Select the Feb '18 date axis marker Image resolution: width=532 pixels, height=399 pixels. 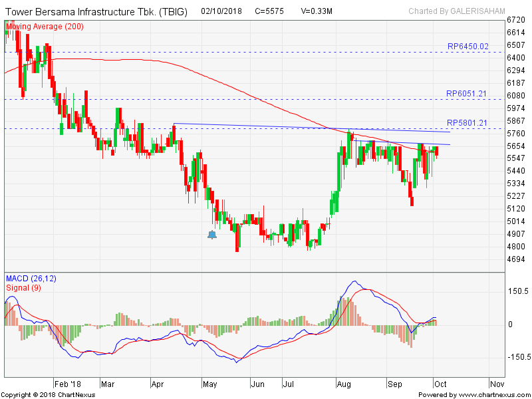tap(68, 384)
